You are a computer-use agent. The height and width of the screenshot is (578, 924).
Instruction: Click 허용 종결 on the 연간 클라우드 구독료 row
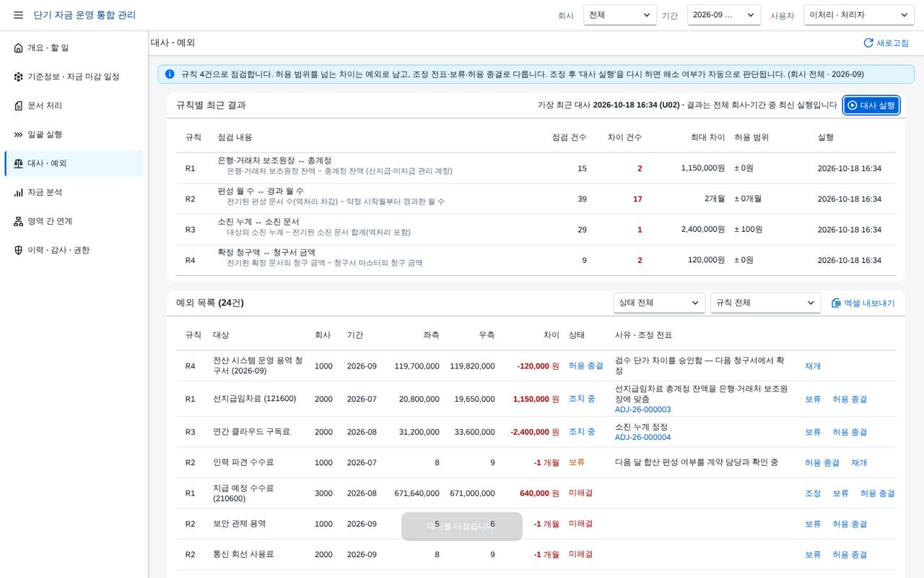pyautogui.click(x=850, y=432)
